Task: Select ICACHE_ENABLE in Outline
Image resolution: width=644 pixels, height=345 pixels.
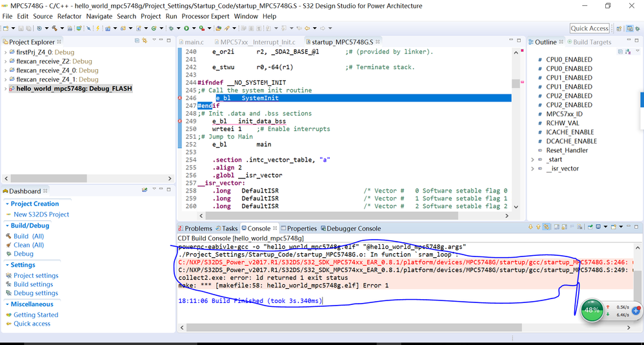Action: [570, 132]
